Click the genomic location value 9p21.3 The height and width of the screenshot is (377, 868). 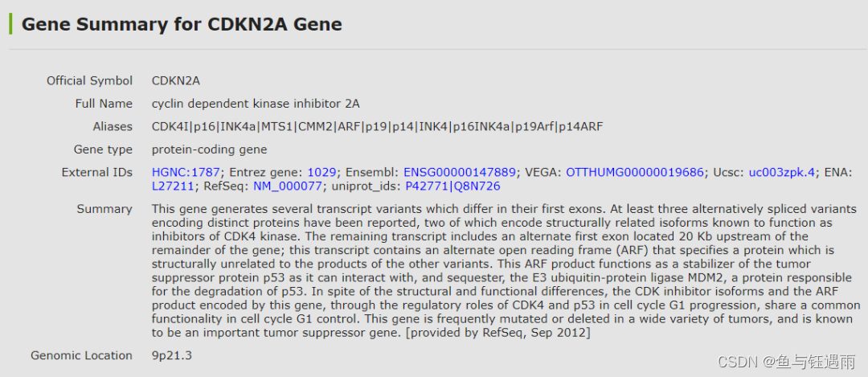pyautogui.click(x=172, y=355)
